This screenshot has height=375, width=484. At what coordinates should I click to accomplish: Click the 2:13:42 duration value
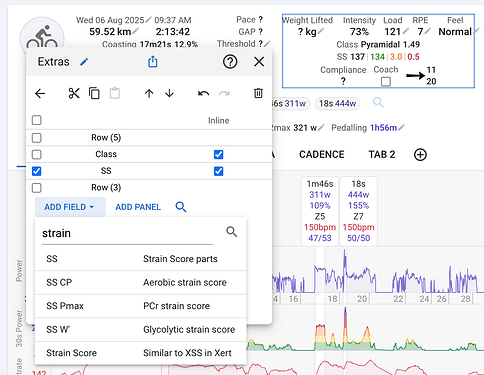click(173, 32)
